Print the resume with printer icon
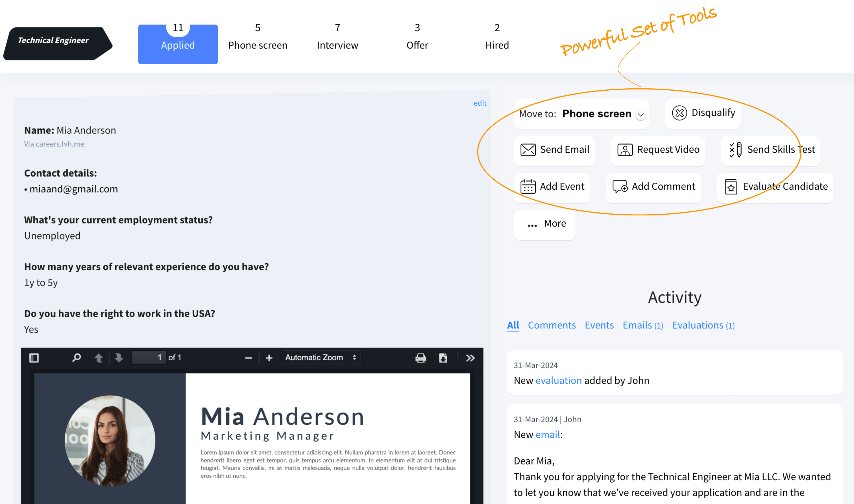 click(421, 358)
